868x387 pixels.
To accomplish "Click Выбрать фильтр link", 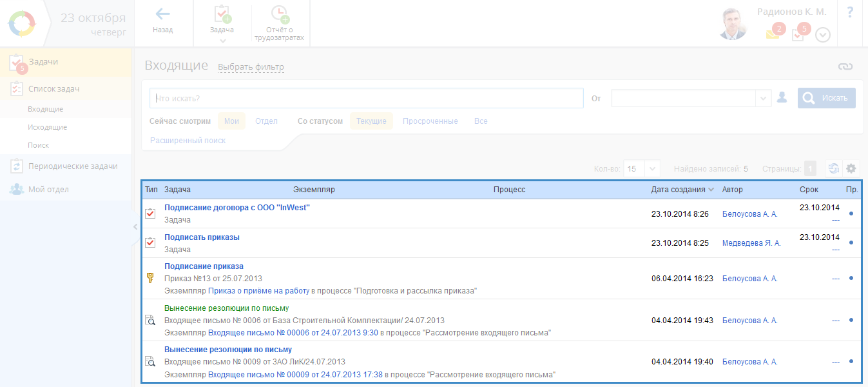I will (251, 67).
